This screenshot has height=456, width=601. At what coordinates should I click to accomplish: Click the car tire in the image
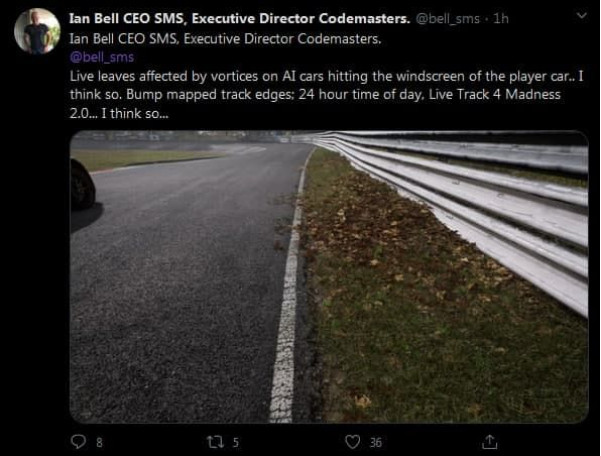[x=81, y=184]
